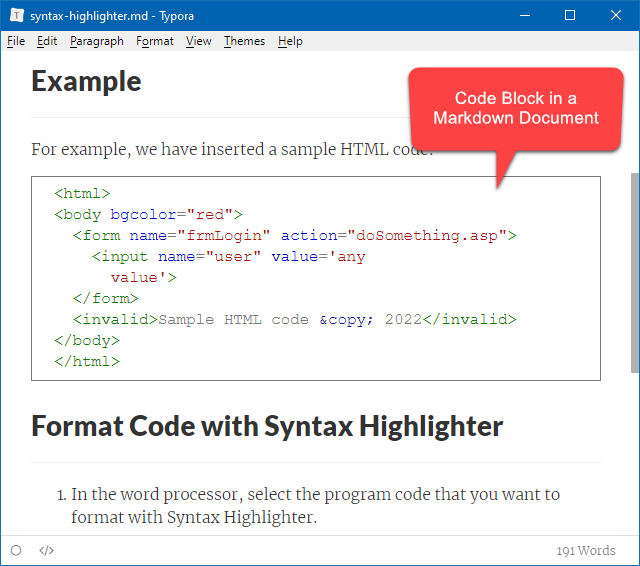
Task: Click the opening <html> code line
Action: (82, 193)
